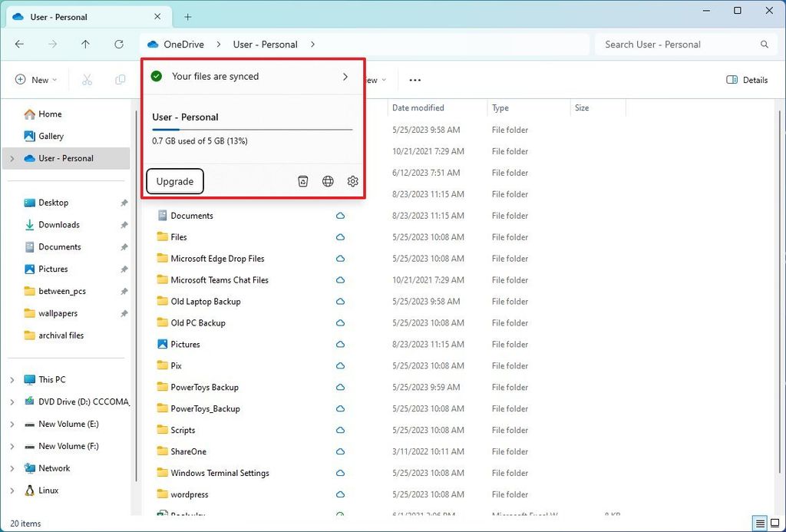The image size is (786, 532).
Task: Navigate up one folder level
Action: [85, 44]
